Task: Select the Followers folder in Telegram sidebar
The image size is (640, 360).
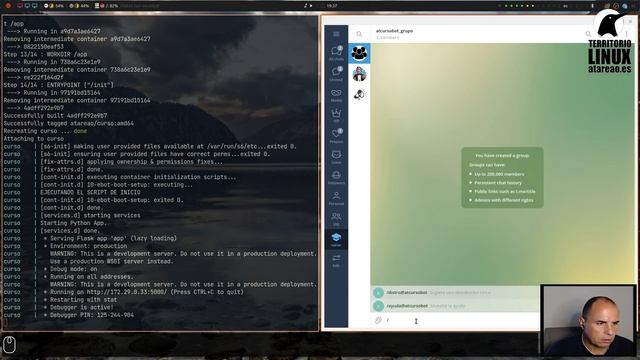Action: [x=336, y=177]
